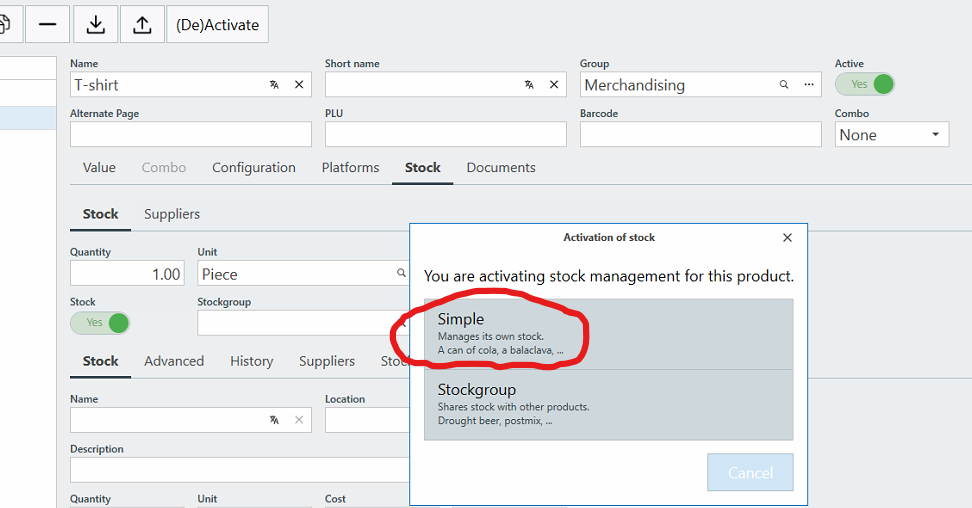Image resolution: width=972 pixels, height=508 pixels.
Task: Focus the Alternate Page input
Action: [x=191, y=135]
